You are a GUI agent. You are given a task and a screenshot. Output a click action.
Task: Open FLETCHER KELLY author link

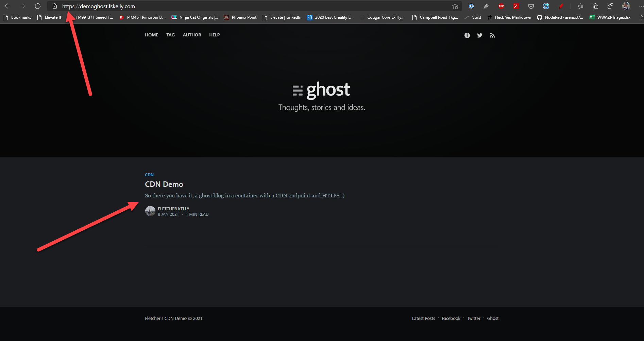coord(173,209)
